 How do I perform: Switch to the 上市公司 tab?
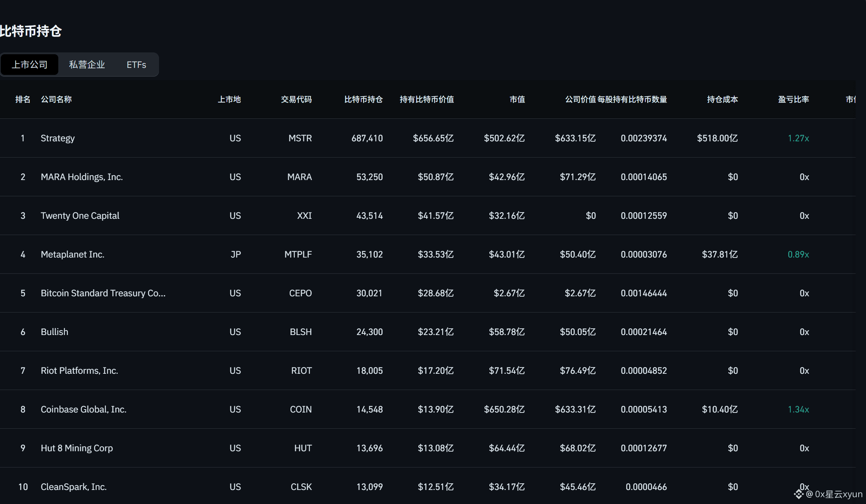pyautogui.click(x=30, y=65)
